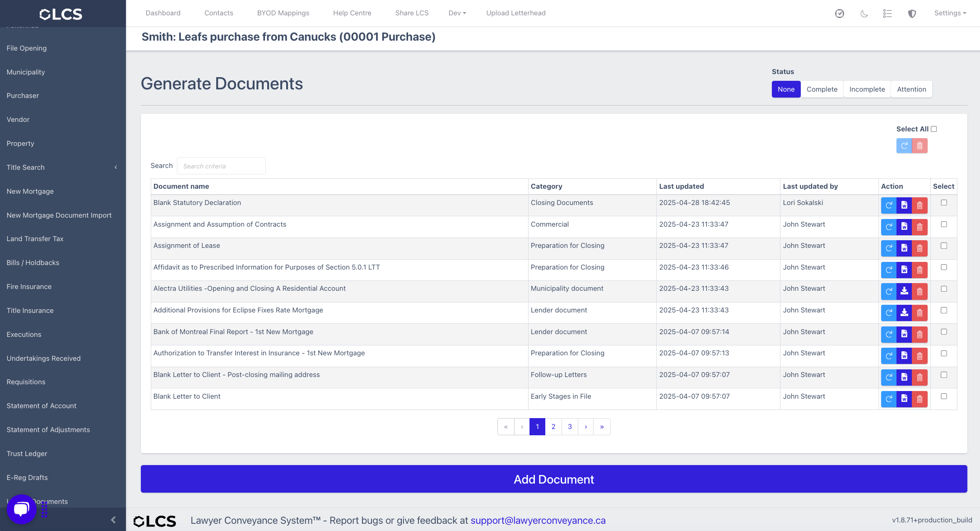Open the checkmark clock icon in header
Image resolution: width=980 pixels, height=531 pixels.
(x=840, y=14)
